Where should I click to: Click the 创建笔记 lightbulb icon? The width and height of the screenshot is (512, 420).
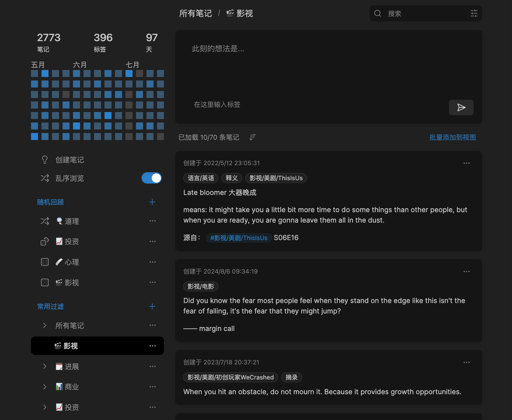[x=45, y=160]
